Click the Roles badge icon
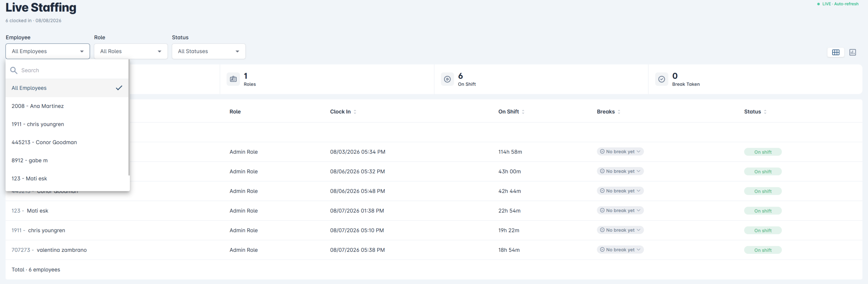868x284 pixels. click(233, 79)
